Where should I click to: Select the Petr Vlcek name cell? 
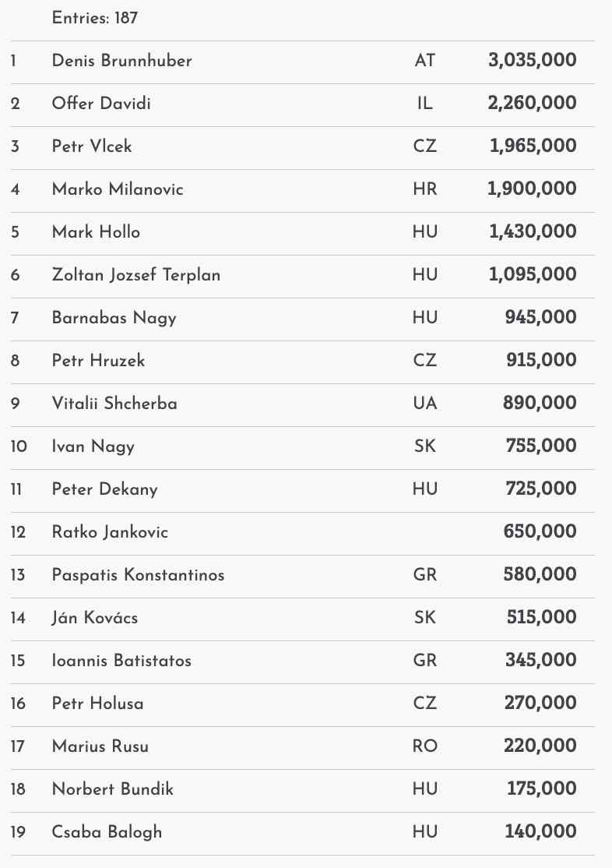coord(92,146)
